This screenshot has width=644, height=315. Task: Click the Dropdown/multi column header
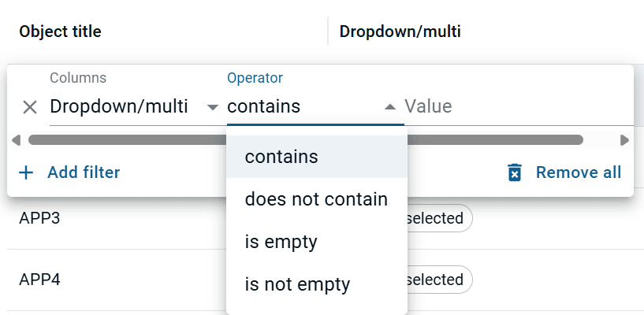click(x=400, y=31)
